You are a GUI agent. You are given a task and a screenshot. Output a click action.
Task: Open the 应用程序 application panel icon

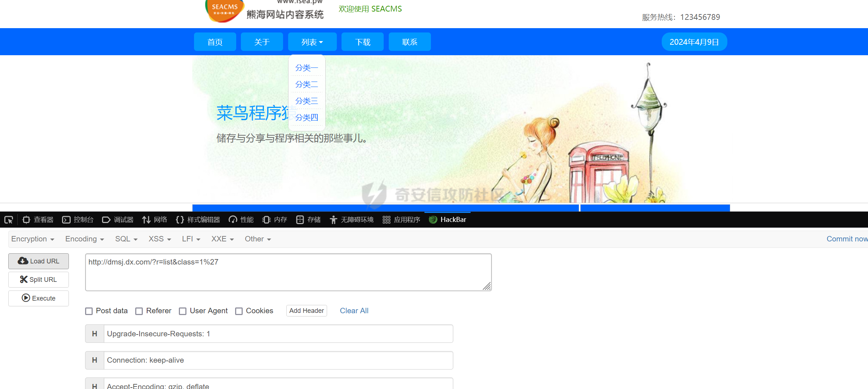(387, 220)
